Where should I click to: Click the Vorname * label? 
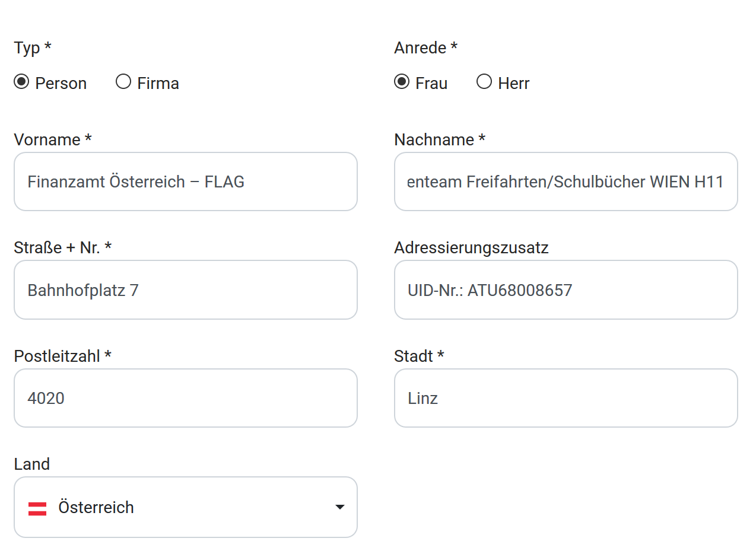(53, 140)
